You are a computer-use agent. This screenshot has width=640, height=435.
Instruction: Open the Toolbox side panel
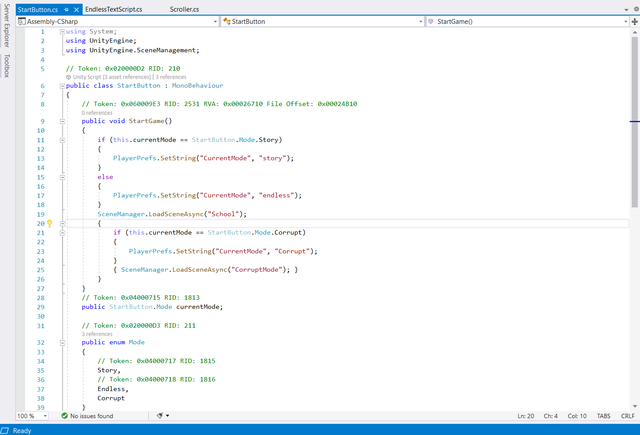click(7, 65)
